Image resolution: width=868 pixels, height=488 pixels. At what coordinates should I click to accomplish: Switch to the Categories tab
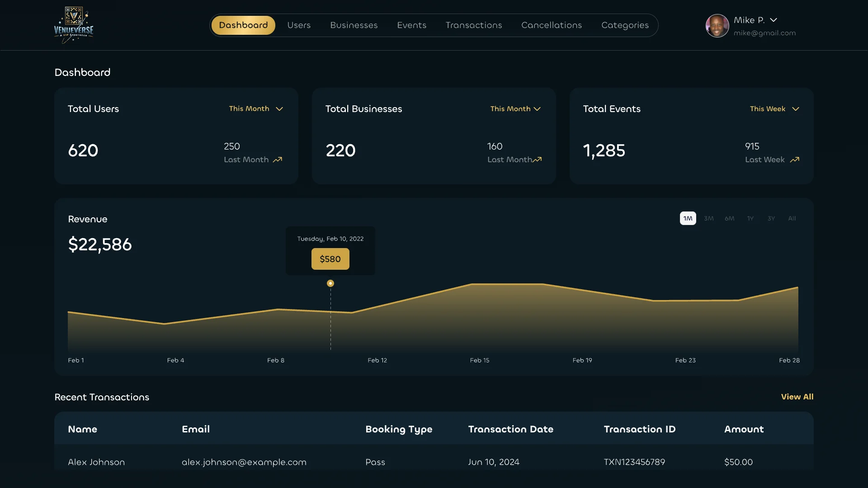tap(625, 25)
